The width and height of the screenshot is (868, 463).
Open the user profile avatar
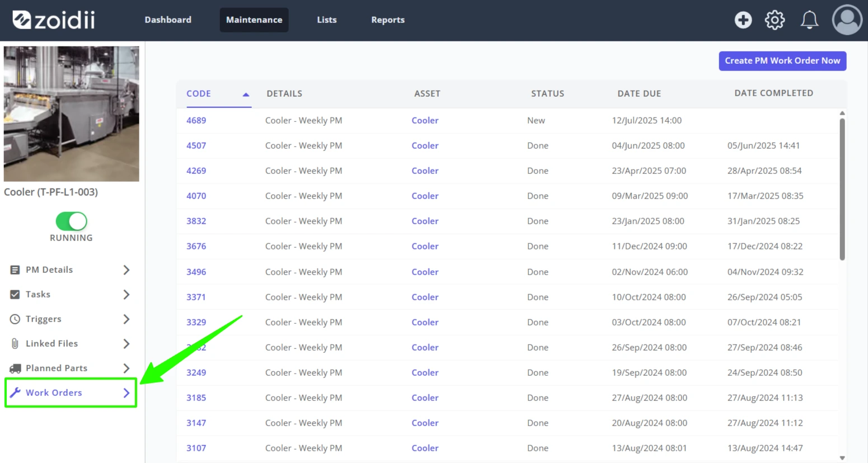(x=847, y=20)
